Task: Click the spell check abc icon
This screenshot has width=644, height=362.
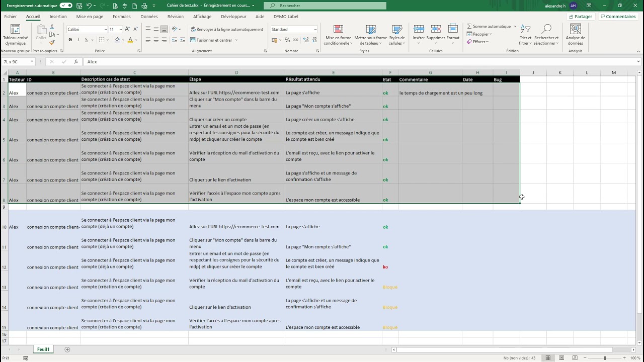Action: coord(125,6)
